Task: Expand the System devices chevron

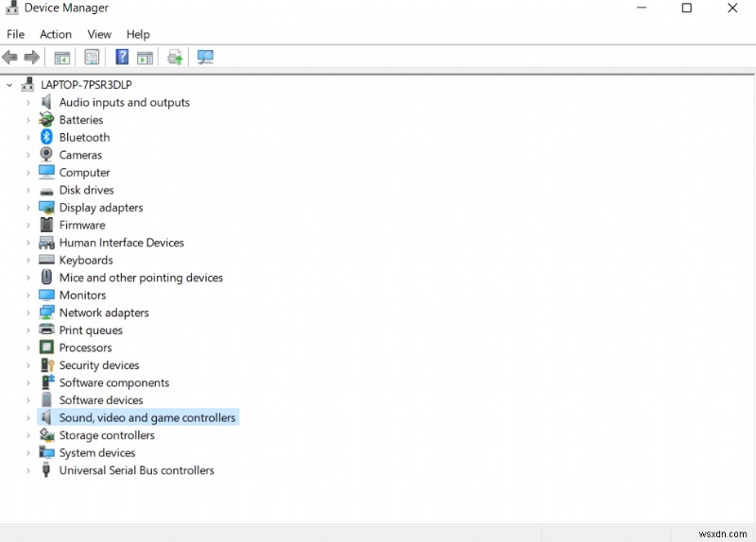Action: [28, 453]
